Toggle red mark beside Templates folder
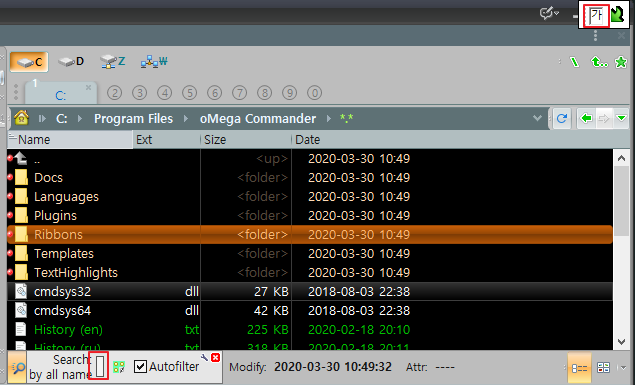The image size is (635, 385). tap(10, 253)
